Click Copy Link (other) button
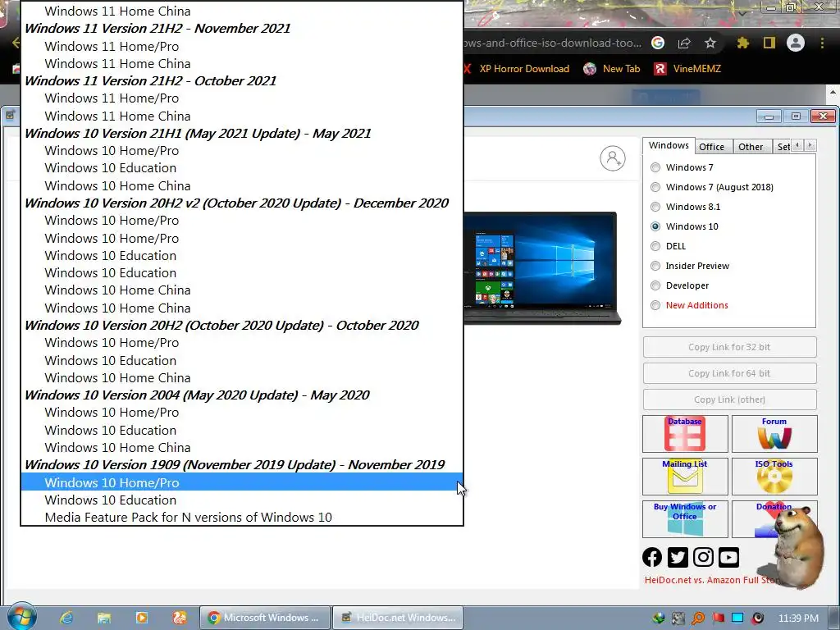The image size is (840, 630). 729,399
